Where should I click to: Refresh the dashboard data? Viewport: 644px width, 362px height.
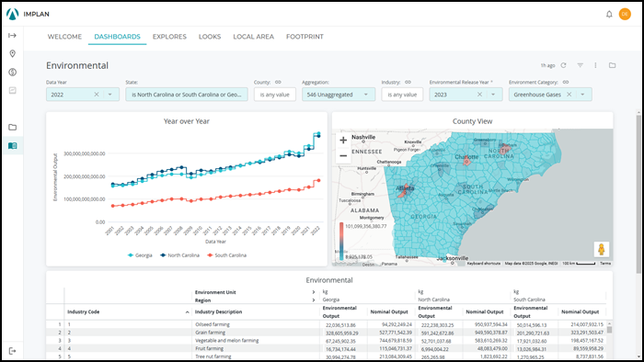pyautogui.click(x=563, y=65)
